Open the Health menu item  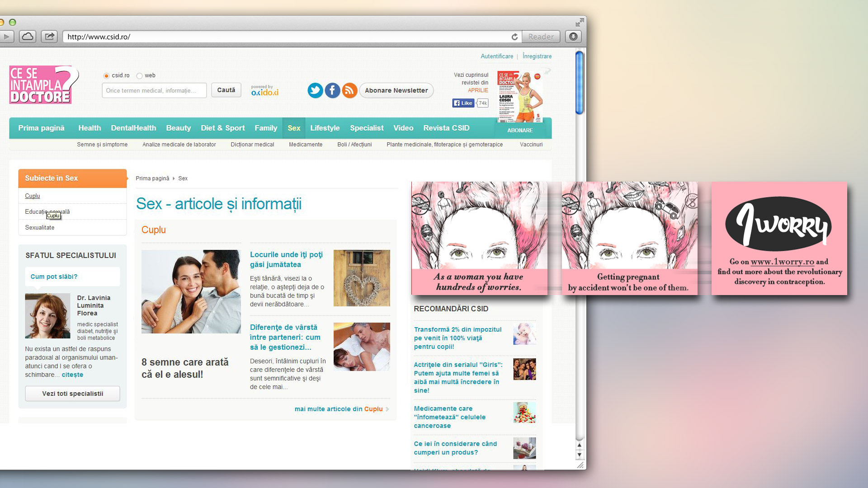pos(90,128)
